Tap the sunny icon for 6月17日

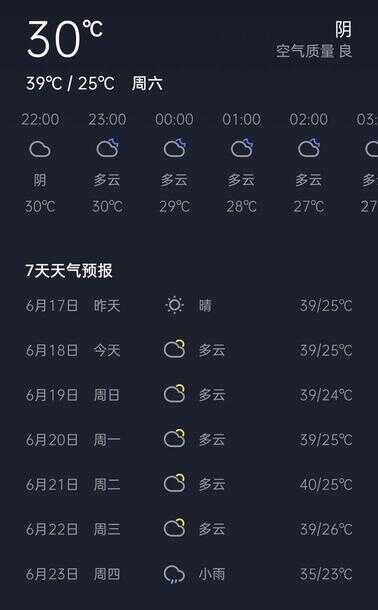[174, 305]
